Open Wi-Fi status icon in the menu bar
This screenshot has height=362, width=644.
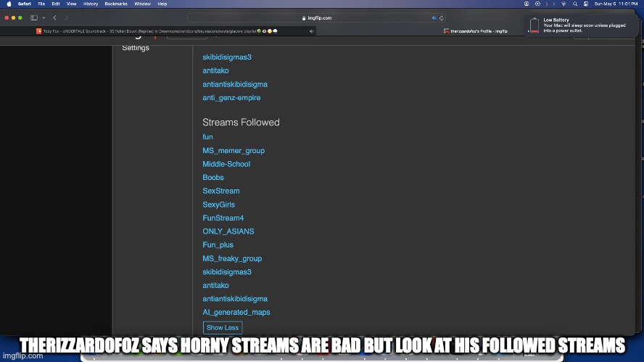(x=563, y=4)
